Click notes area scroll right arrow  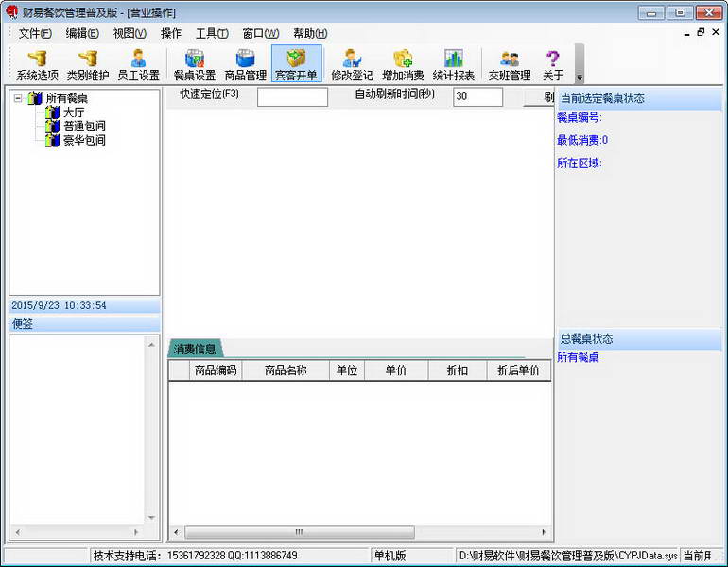click(x=136, y=532)
